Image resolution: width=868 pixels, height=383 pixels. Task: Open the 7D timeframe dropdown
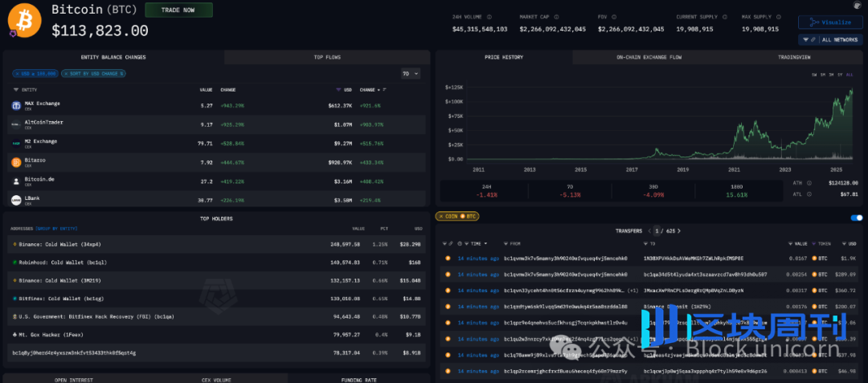(410, 74)
